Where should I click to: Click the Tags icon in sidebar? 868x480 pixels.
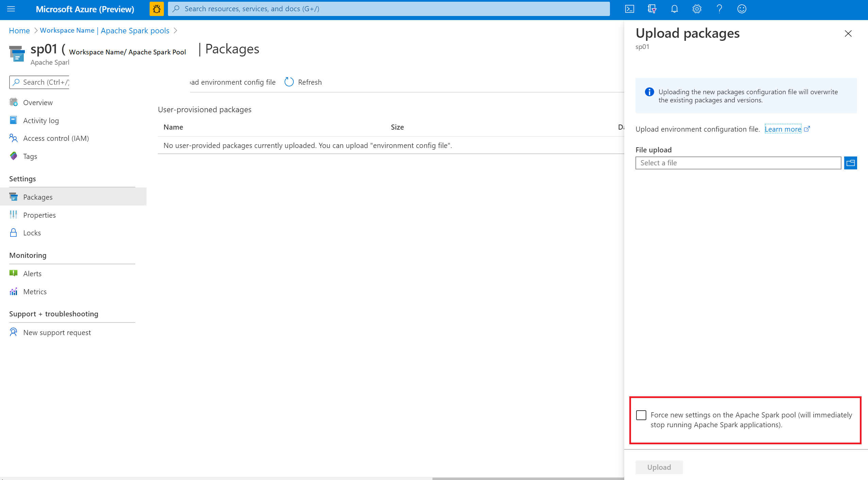tap(14, 155)
